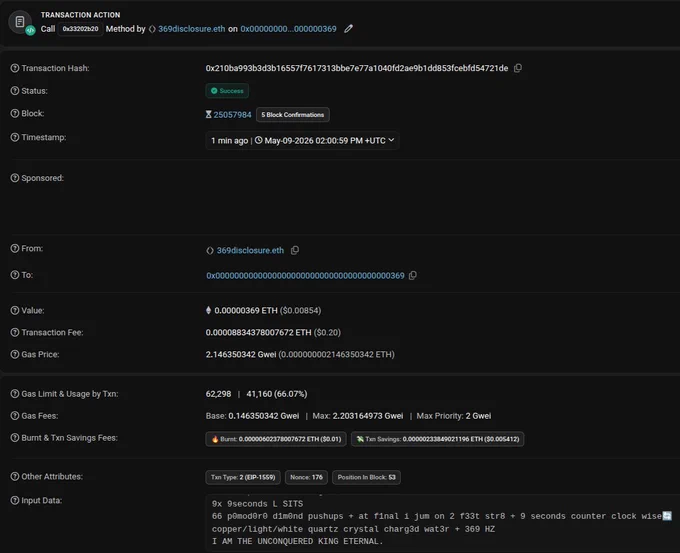Click the Ethereum diamond icon beside Value
Viewport: 680px width, 553px height.
(209, 310)
